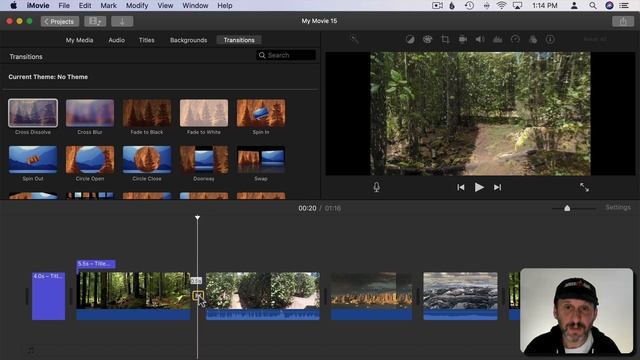Image resolution: width=640 pixels, height=360 pixels.
Task: Click the playhead marker at timeline top
Action: 198,218
